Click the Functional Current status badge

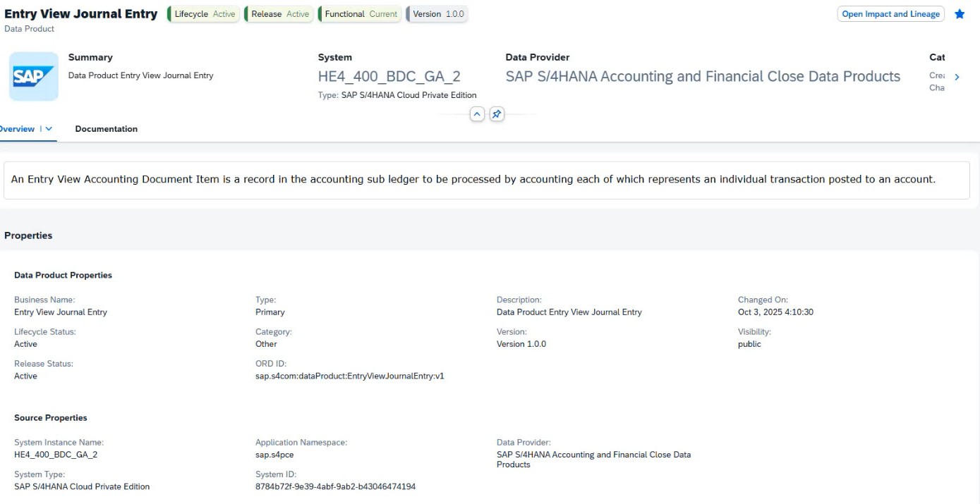361,14
